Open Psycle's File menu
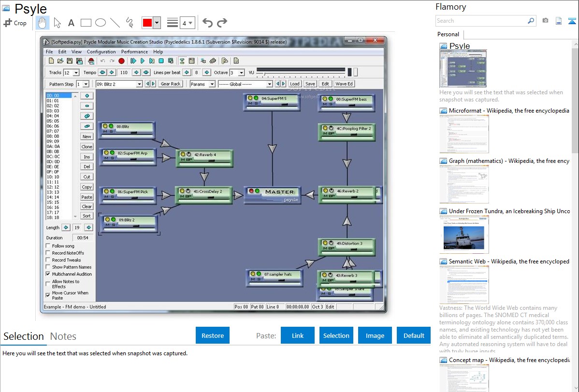The height and width of the screenshot is (392, 579). point(49,52)
